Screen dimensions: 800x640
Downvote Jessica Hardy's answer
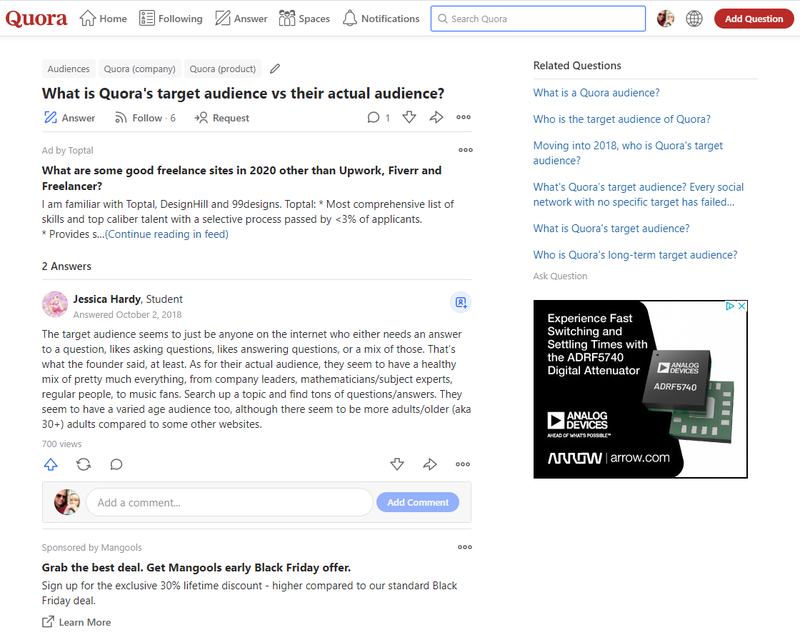(397, 464)
